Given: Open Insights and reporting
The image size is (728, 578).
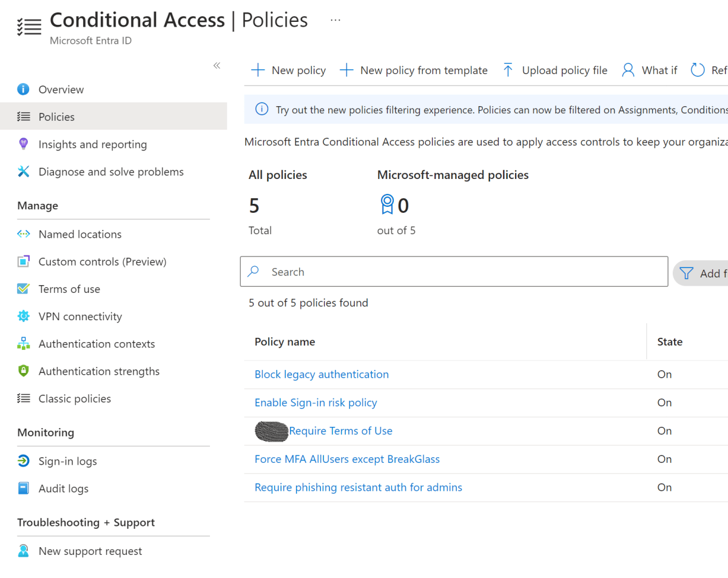Looking at the screenshot, I should (92, 144).
